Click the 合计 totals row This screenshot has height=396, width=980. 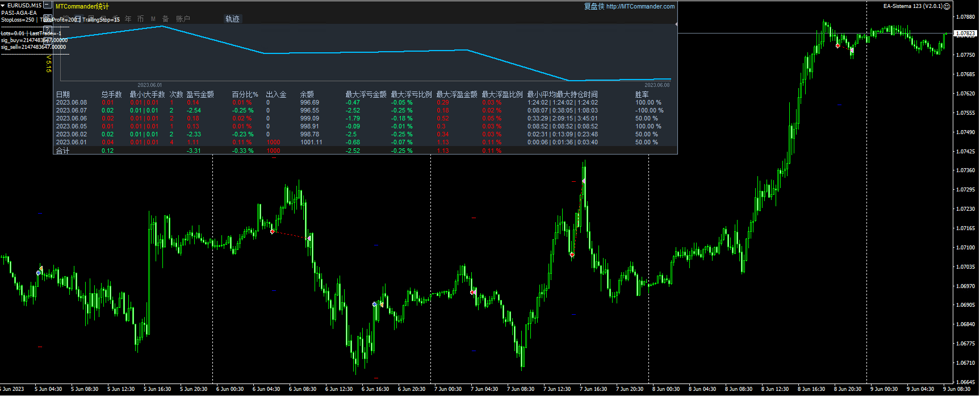pyautogui.click(x=62, y=151)
